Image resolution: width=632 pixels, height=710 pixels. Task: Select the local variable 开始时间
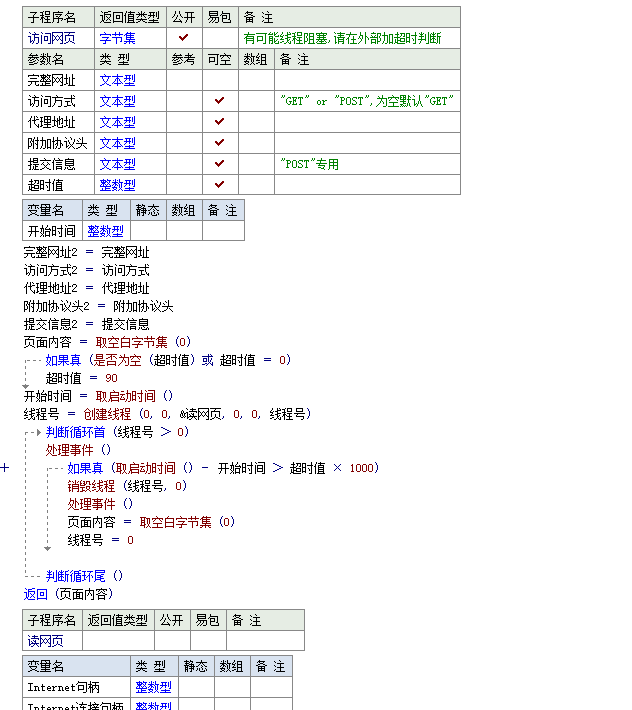tap(52, 231)
